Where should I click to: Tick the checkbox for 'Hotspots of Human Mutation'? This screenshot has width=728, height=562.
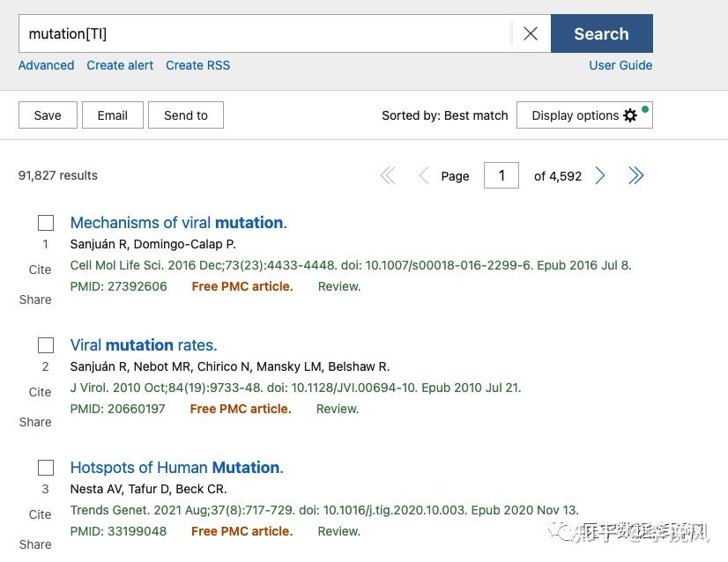[x=45, y=467]
